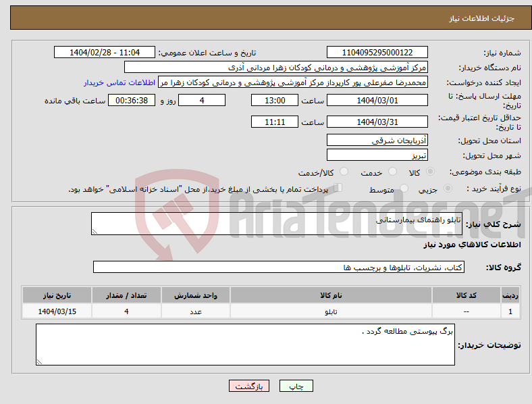Viewport: 532px width, 404px height.
Task: Click the price validity time 11:11
Action: point(275,122)
